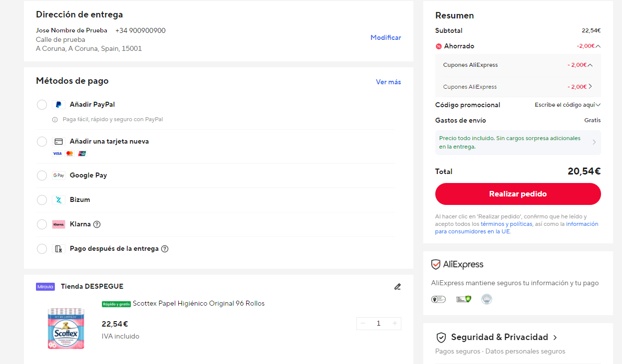This screenshot has width=622, height=364.
Task: Click the purple Miravia badge
Action: pyautogui.click(x=45, y=287)
